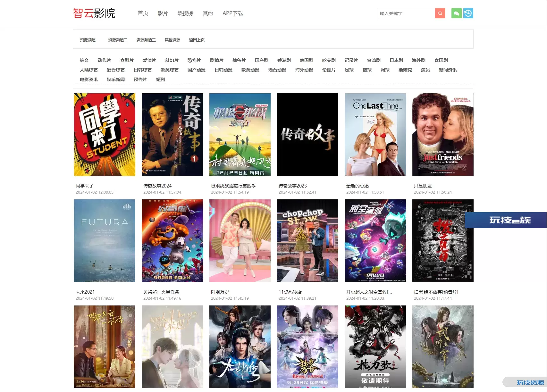Open the 热搜榜 navigation item
Screen dimensions: 547x392
pyautogui.click(x=185, y=13)
